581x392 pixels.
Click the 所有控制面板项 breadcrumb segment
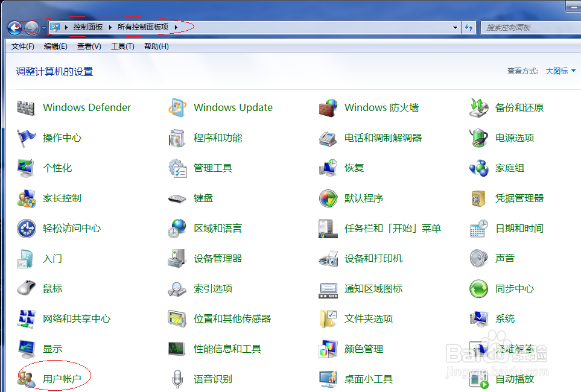(143, 27)
